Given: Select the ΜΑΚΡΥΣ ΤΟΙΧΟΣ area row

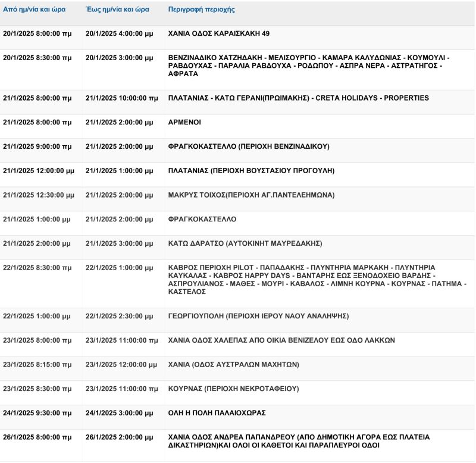Looking at the screenshot, I should [x=251, y=195].
